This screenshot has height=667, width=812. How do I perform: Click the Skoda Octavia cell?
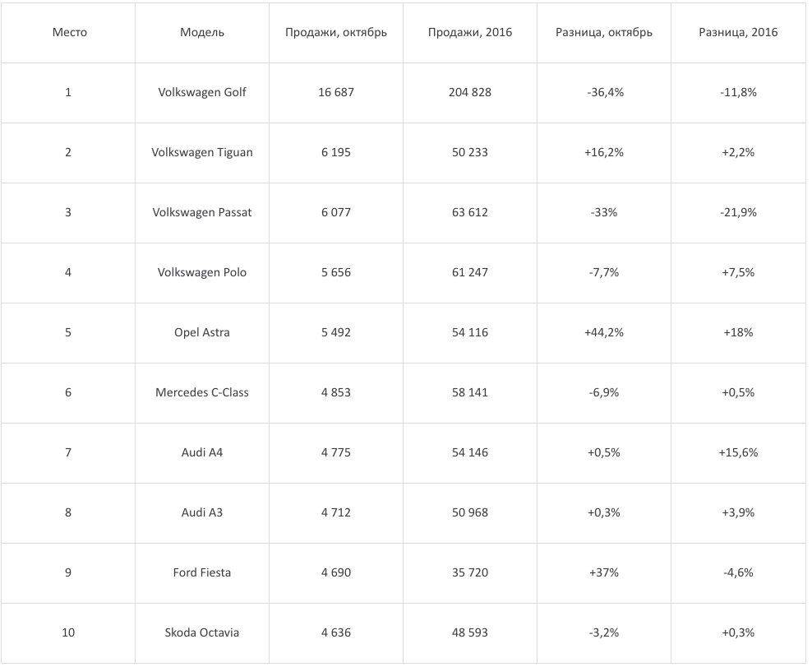[202, 632]
